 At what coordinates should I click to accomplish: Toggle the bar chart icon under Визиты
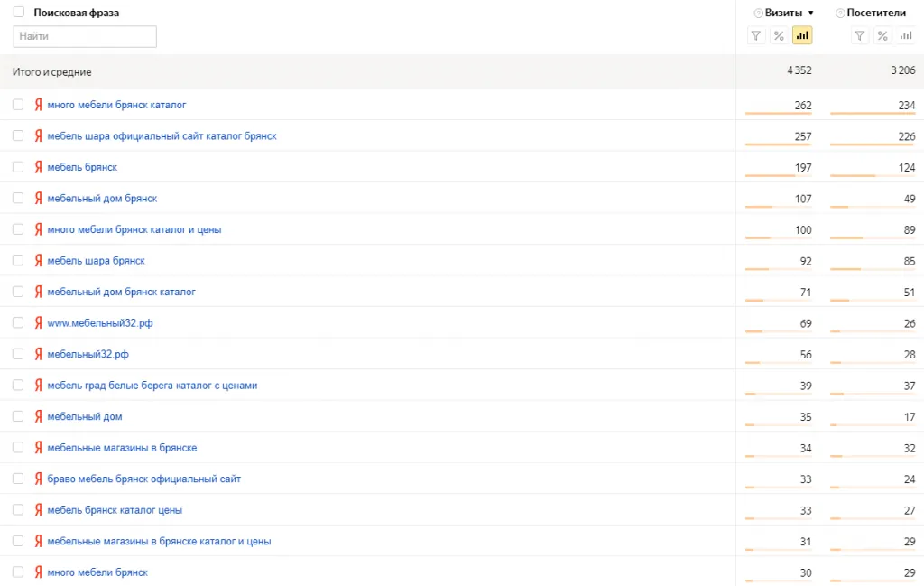tap(802, 36)
